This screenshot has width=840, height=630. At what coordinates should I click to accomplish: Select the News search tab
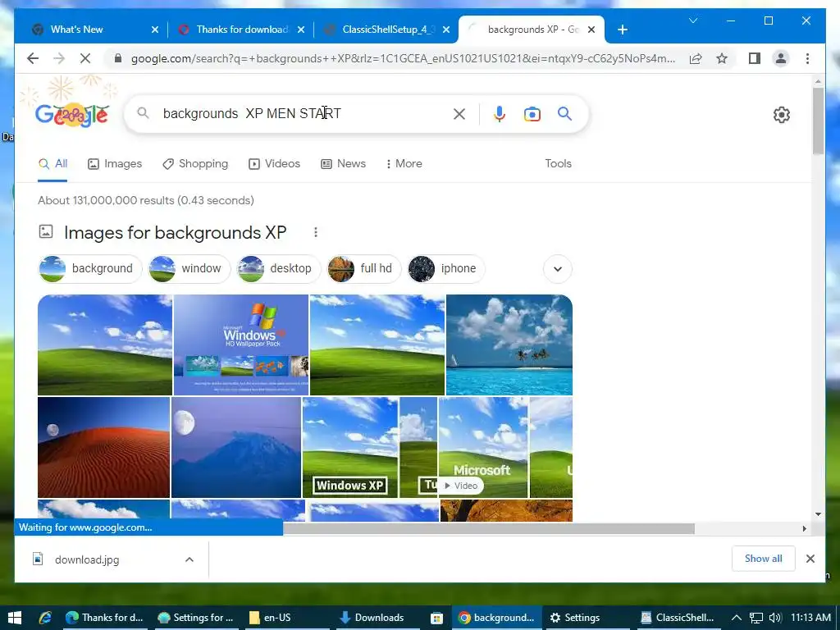[x=344, y=163]
